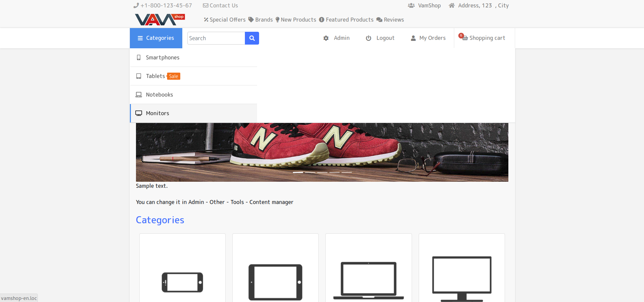The height and width of the screenshot is (302, 644).
Task: Focus the Search input field
Action: click(x=216, y=38)
